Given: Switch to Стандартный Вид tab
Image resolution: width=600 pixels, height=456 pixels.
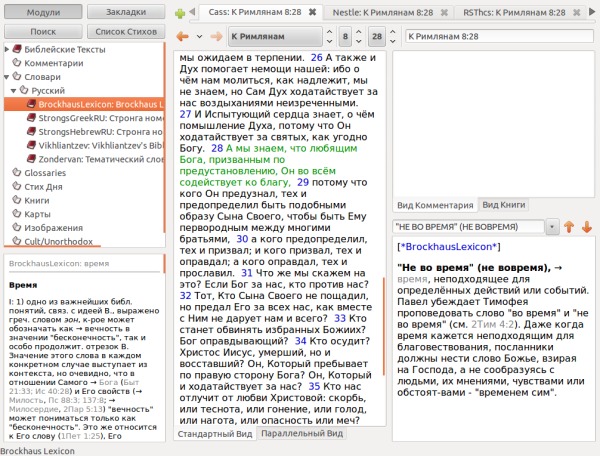Looking at the screenshot, I should [215, 434].
